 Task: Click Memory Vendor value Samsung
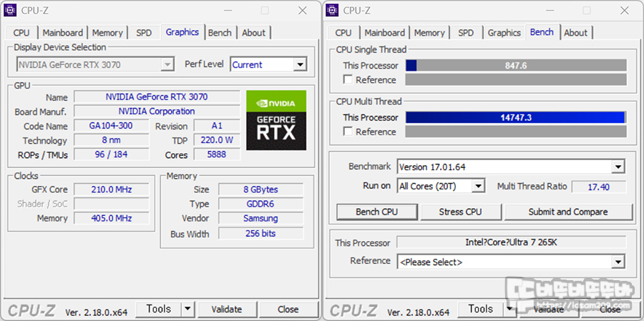(x=260, y=218)
